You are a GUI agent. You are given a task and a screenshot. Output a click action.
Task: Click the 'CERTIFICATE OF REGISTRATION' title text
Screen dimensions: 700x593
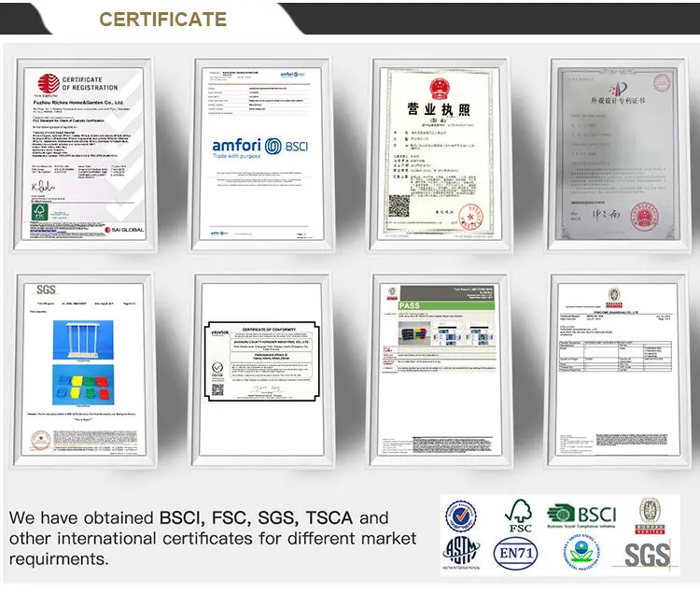(90, 83)
